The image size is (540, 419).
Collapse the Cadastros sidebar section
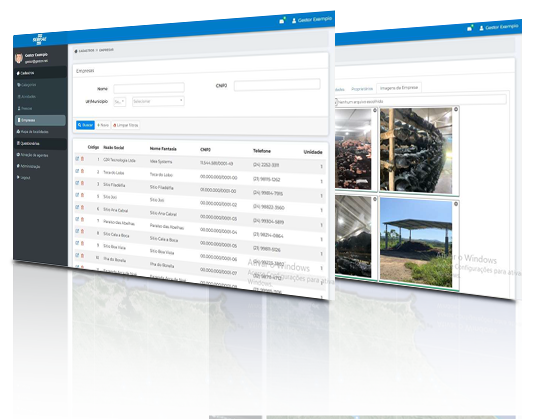pyautogui.click(x=40, y=73)
